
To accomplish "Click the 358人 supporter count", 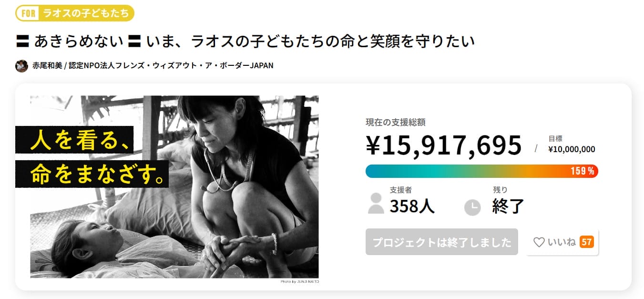I will [412, 206].
